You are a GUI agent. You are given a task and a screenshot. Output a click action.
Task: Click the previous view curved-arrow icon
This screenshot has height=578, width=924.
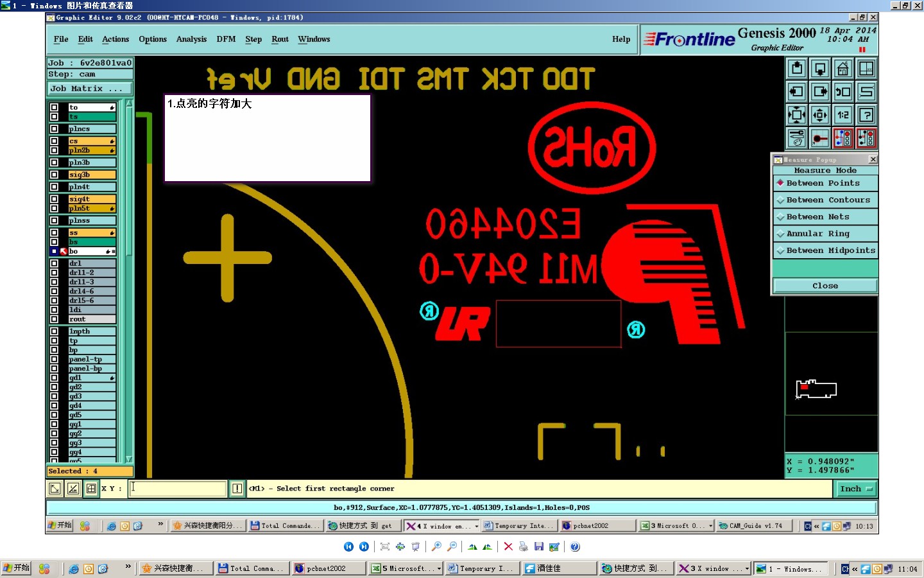point(843,92)
